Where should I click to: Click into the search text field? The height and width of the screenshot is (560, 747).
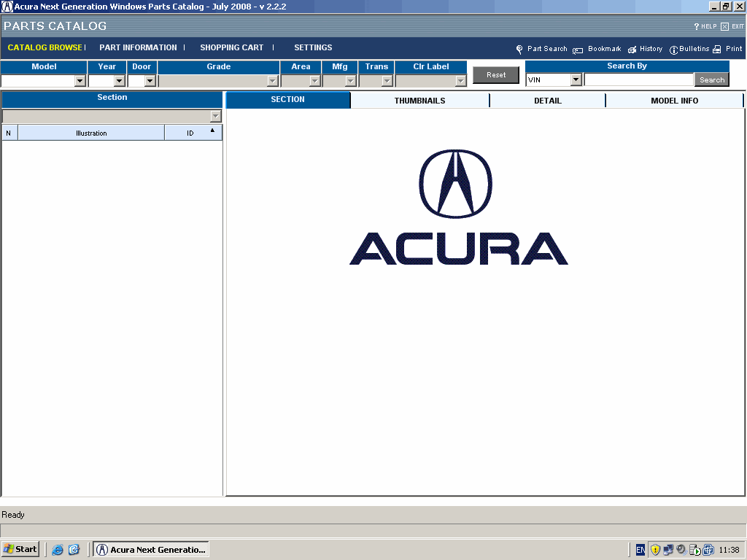click(x=638, y=79)
